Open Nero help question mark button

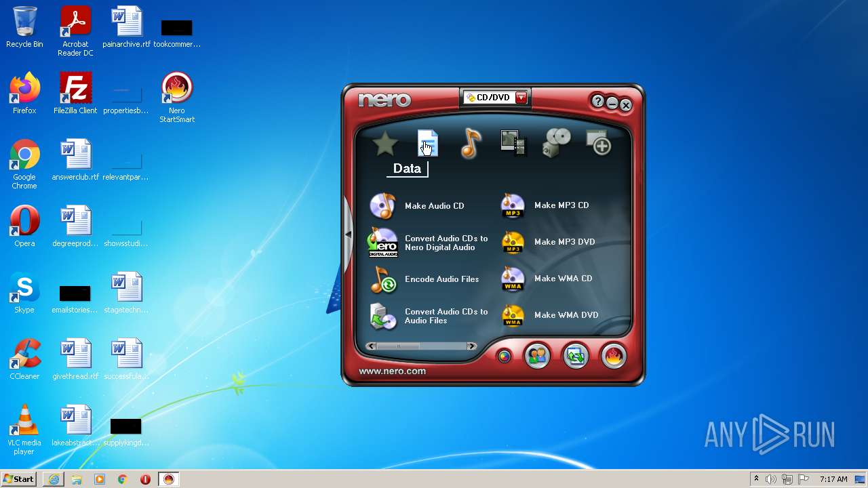tap(597, 102)
